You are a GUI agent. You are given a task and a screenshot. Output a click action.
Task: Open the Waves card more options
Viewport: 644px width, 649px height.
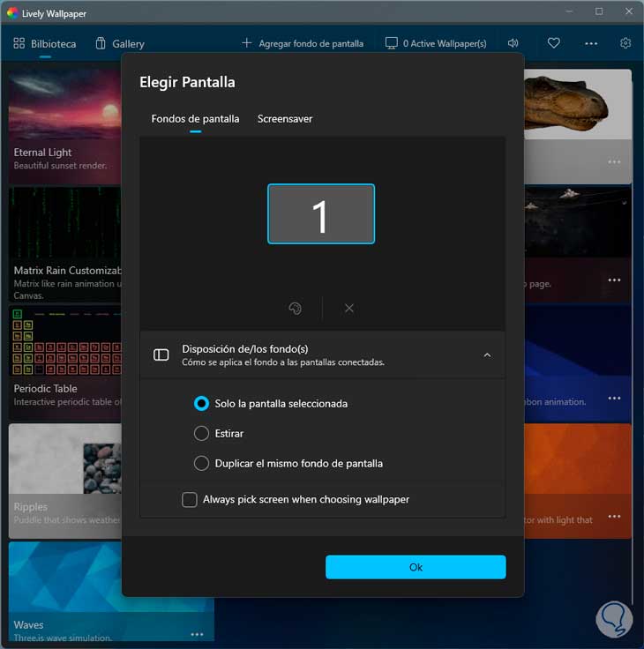(197, 634)
